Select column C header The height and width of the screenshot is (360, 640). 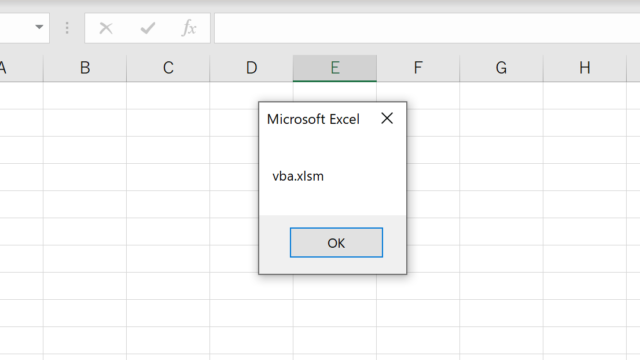tap(168, 68)
